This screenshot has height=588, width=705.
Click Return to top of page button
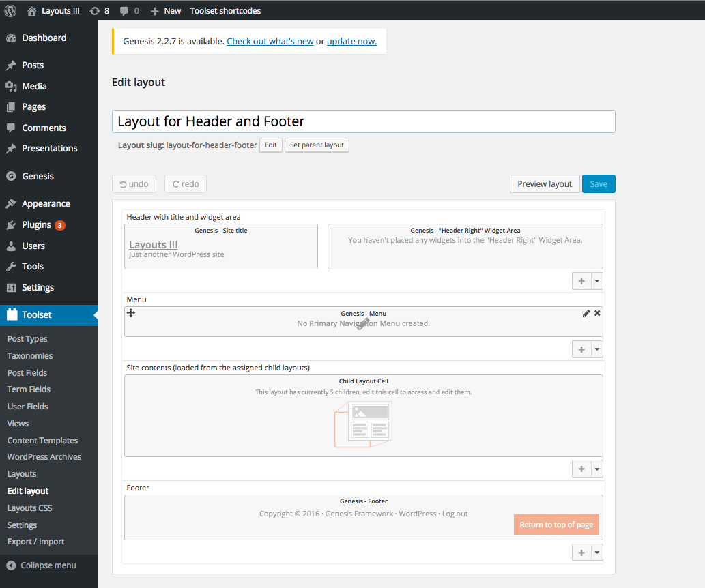pyautogui.click(x=556, y=525)
